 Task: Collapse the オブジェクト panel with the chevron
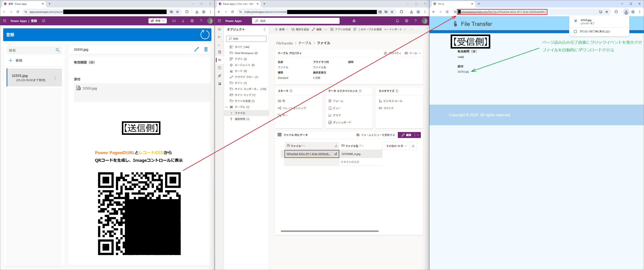tap(265, 29)
